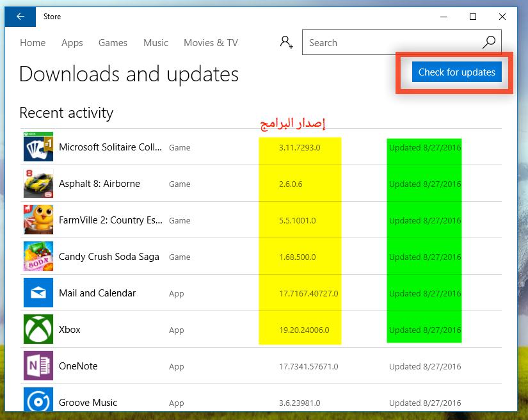Open the Music tab
Viewport: 528px width, 420px height.
pos(156,43)
